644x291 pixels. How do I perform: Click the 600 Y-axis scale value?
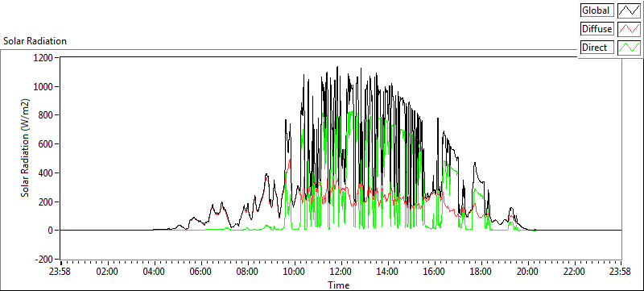pyautogui.click(x=47, y=144)
